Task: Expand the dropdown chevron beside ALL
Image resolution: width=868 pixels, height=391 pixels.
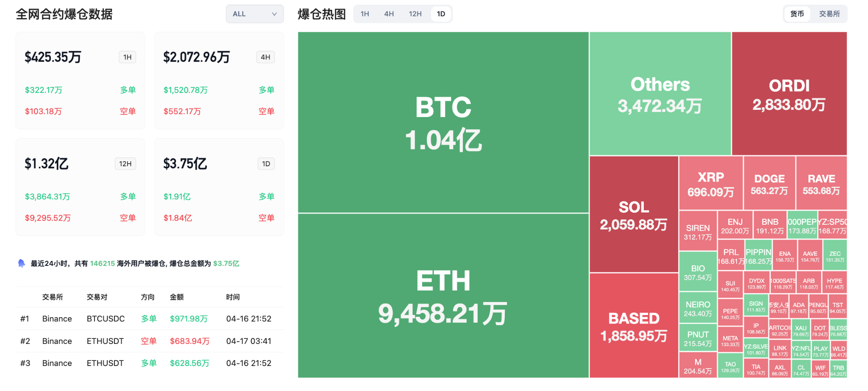Action: pyautogui.click(x=274, y=14)
